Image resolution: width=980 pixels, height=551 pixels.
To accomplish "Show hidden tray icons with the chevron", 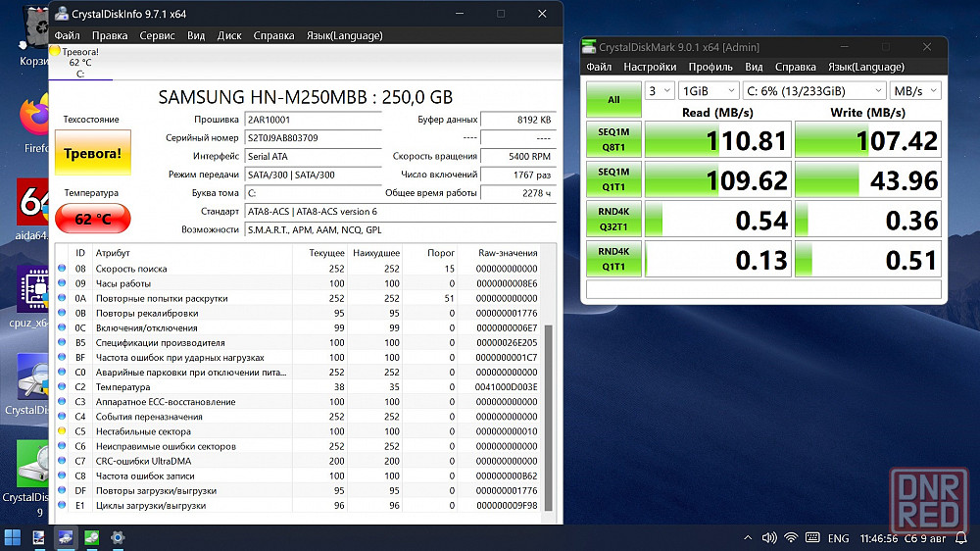I will point(748,538).
